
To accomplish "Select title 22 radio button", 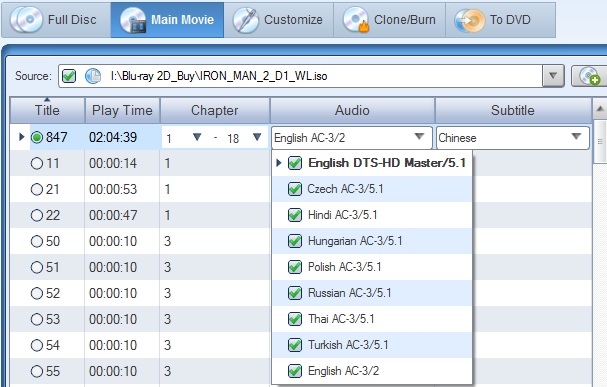I will (x=37, y=215).
